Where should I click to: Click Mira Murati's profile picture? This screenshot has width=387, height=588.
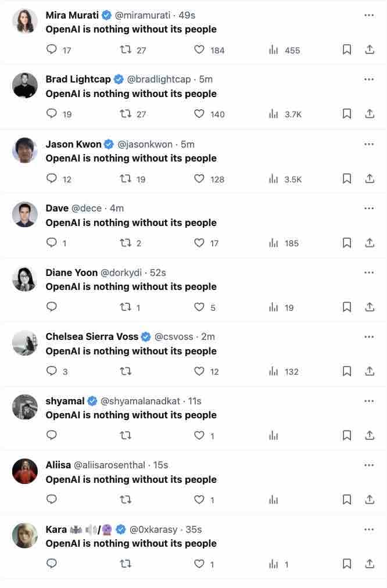point(25,21)
